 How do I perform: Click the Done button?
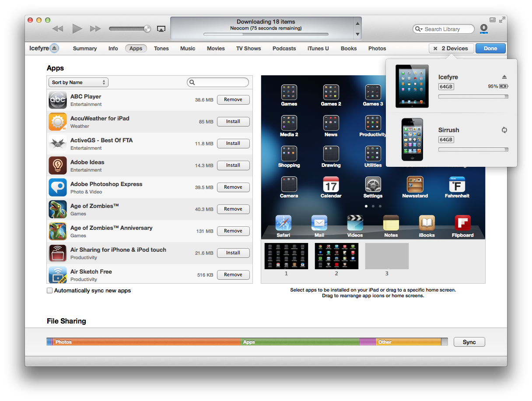coord(490,49)
